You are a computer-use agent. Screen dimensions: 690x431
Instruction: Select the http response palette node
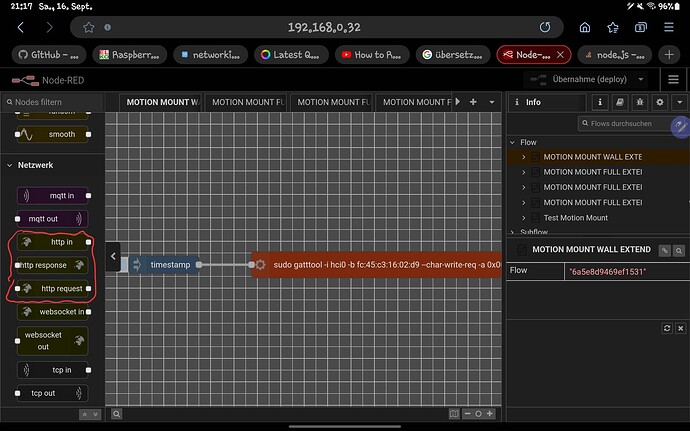[53, 265]
